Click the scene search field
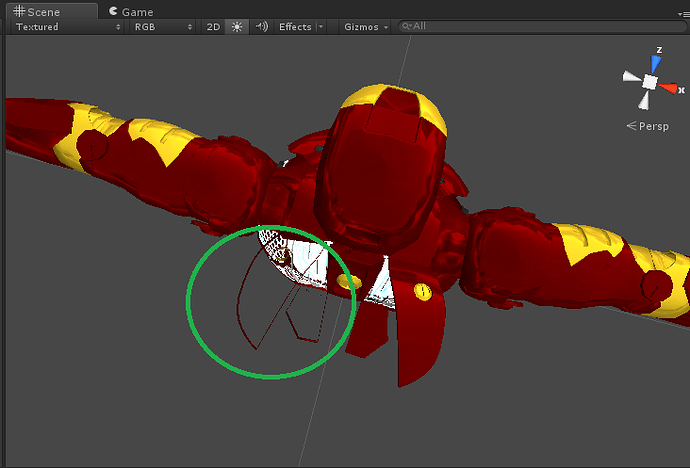This screenshot has height=468, width=690. click(x=542, y=26)
